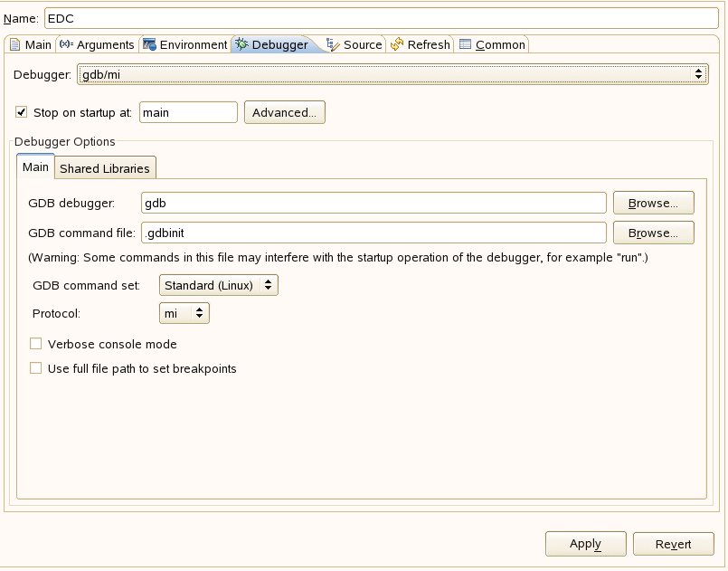Enable Use full file path option
The height and width of the screenshot is (571, 728).
point(36,368)
